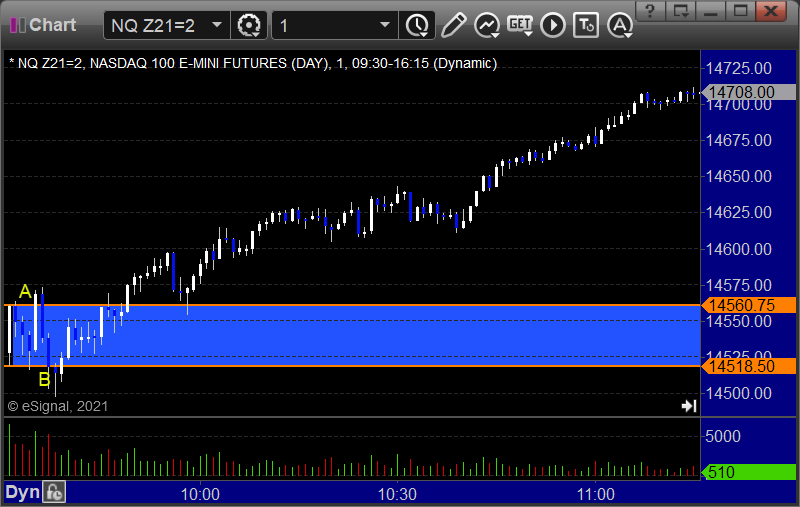Screen dimensions: 800x507
Task: Open the time template clock menu
Action: 417,25
